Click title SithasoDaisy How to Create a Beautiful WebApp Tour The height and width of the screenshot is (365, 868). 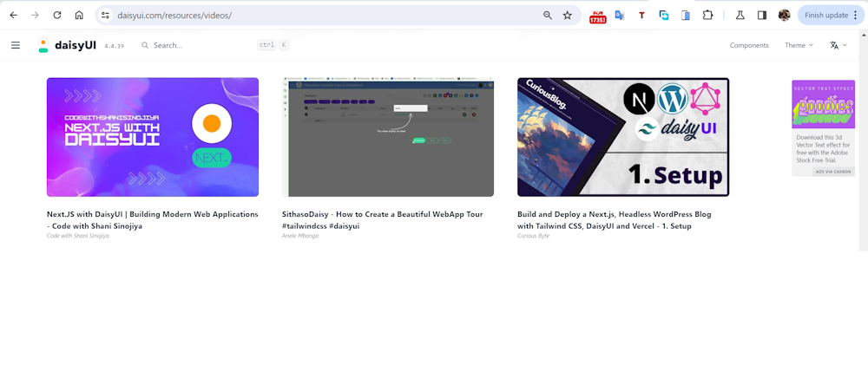tap(383, 220)
